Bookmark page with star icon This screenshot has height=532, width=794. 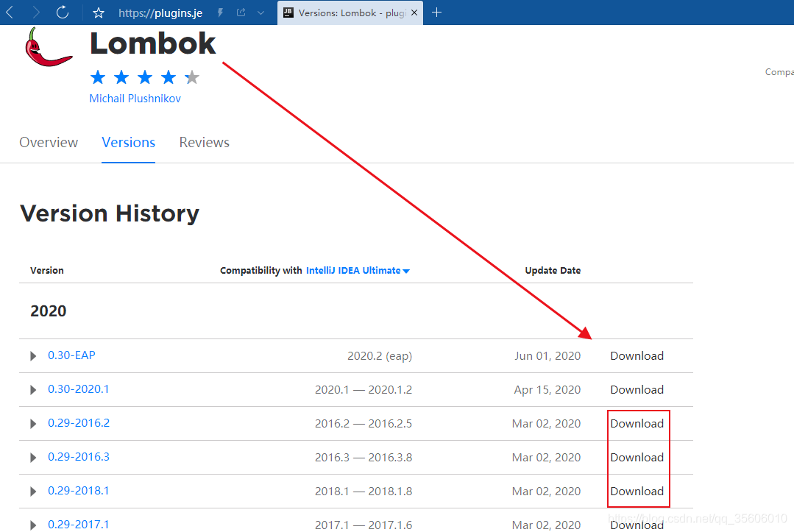pyautogui.click(x=98, y=13)
